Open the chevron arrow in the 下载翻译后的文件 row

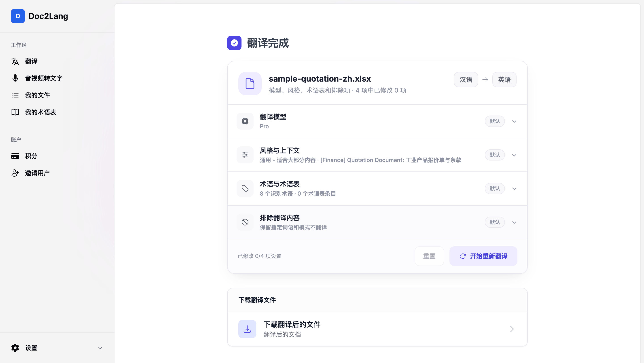pos(512,329)
